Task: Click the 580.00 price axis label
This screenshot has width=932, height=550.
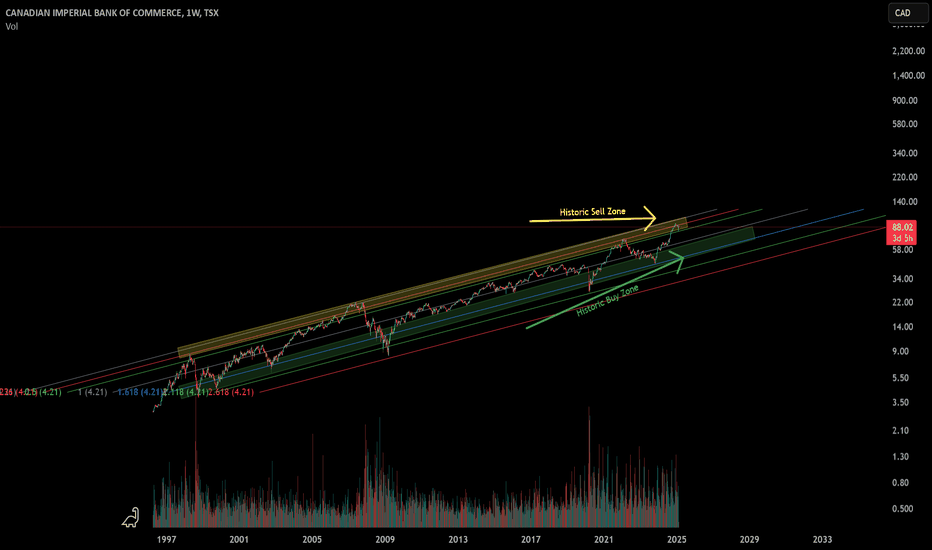Action: 905,124
